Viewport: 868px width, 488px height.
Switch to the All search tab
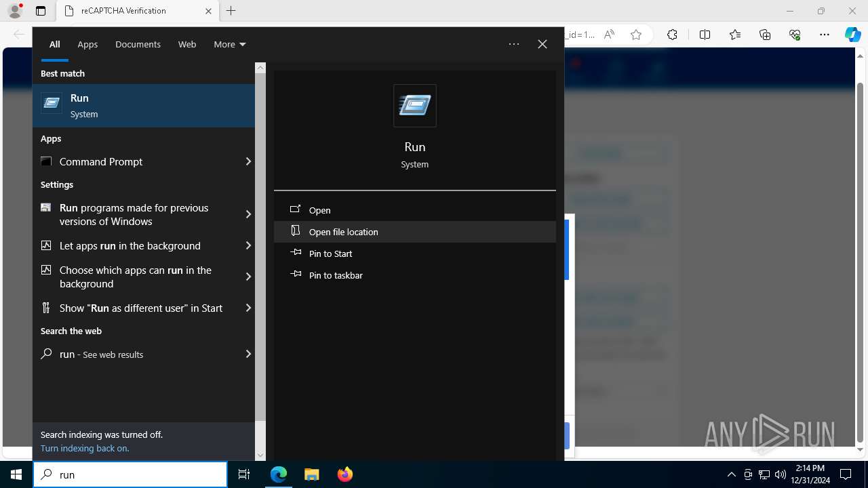tap(55, 44)
